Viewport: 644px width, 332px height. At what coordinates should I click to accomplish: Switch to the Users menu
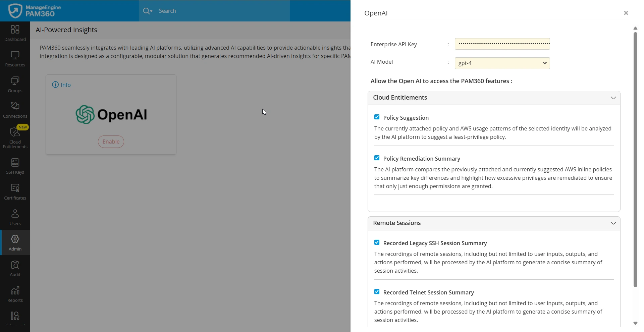(15, 217)
